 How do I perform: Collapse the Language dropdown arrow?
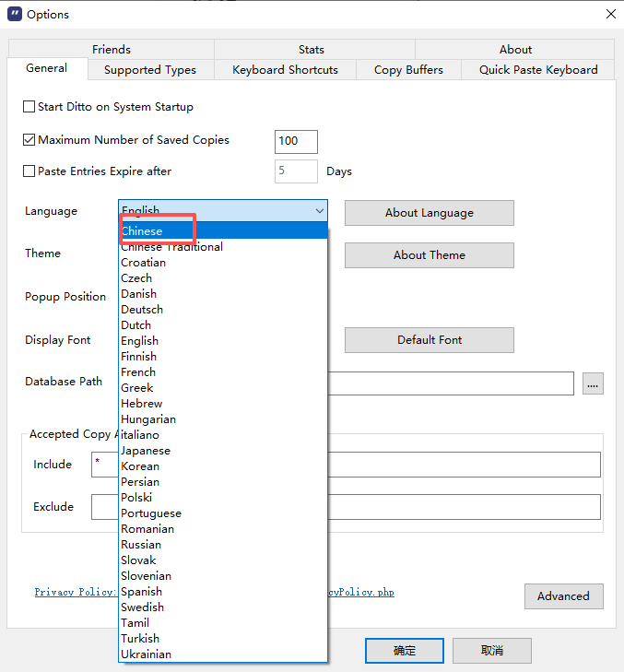319,210
